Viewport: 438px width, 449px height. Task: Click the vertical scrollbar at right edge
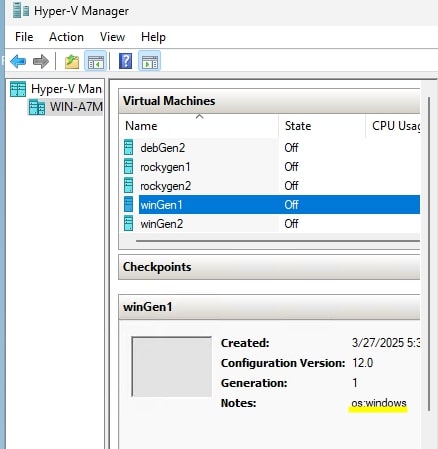pos(429,253)
